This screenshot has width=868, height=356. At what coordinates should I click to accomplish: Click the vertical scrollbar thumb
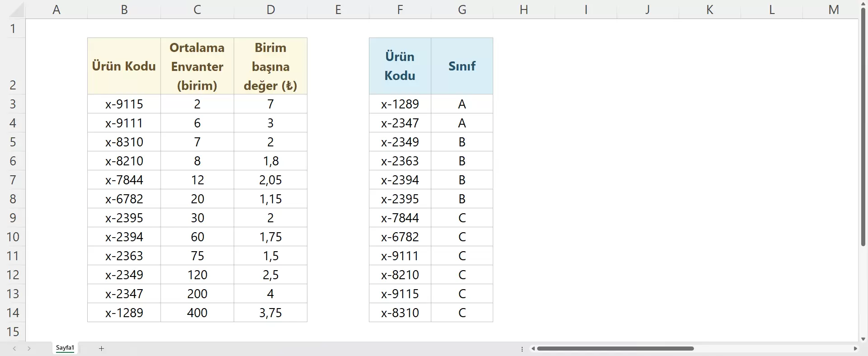[863, 127]
